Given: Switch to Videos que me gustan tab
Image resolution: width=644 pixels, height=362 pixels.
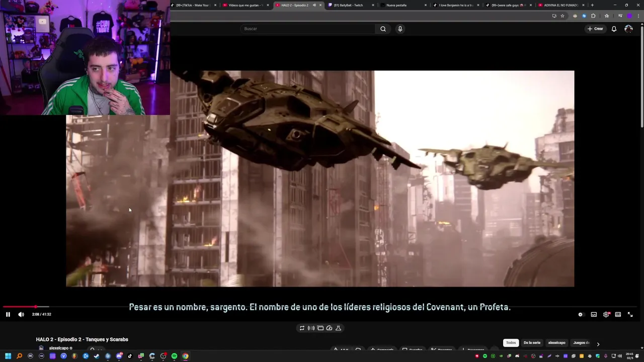Looking at the screenshot, I should 246,5.
